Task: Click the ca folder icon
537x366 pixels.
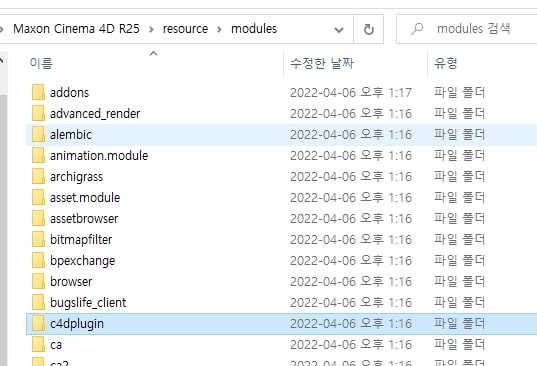Action: click(38, 344)
